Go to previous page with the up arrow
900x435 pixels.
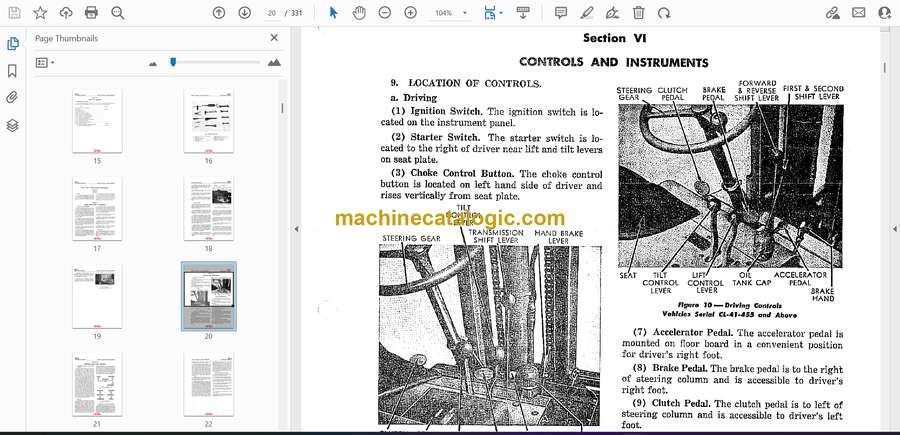[x=219, y=13]
